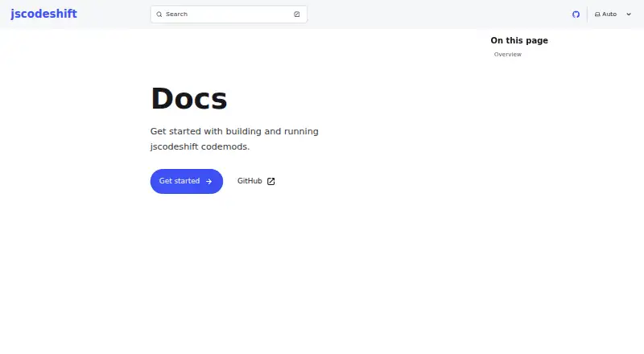Click the 'Get started with building and running' text

(x=234, y=131)
